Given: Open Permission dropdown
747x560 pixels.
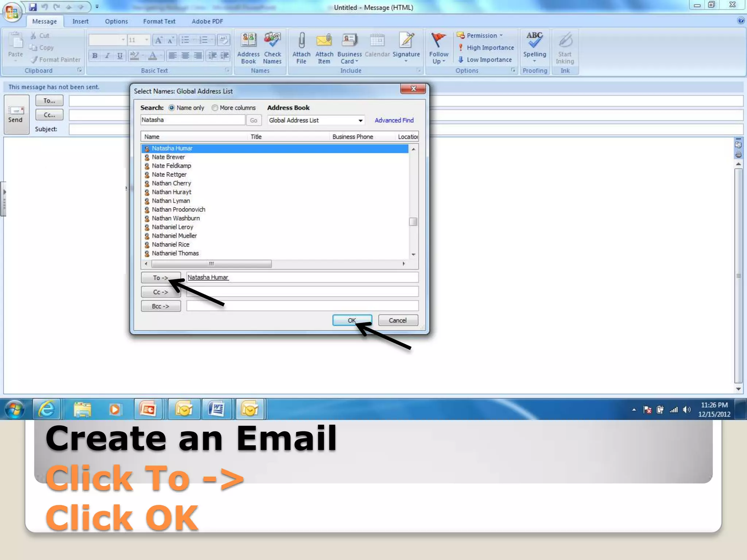Looking at the screenshot, I should [480, 35].
